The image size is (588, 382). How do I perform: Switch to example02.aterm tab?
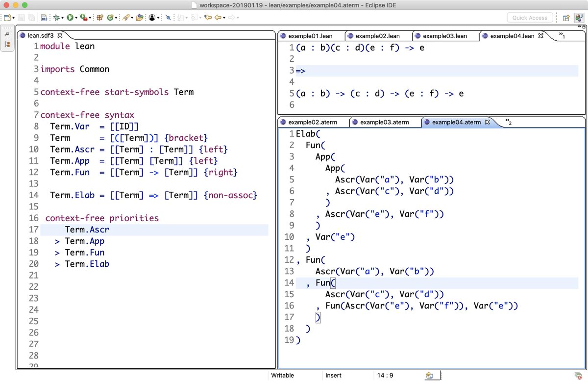(313, 122)
